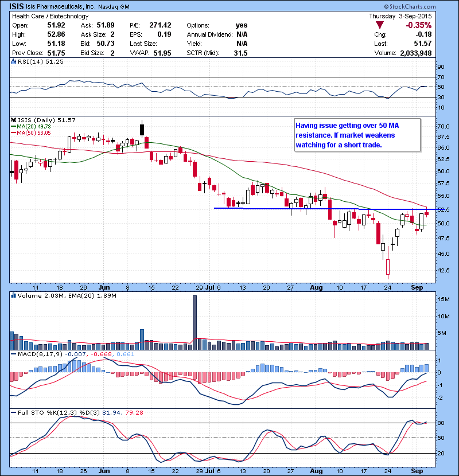Click the SCTR (Mid) value 31.5

tap(241, 53)
